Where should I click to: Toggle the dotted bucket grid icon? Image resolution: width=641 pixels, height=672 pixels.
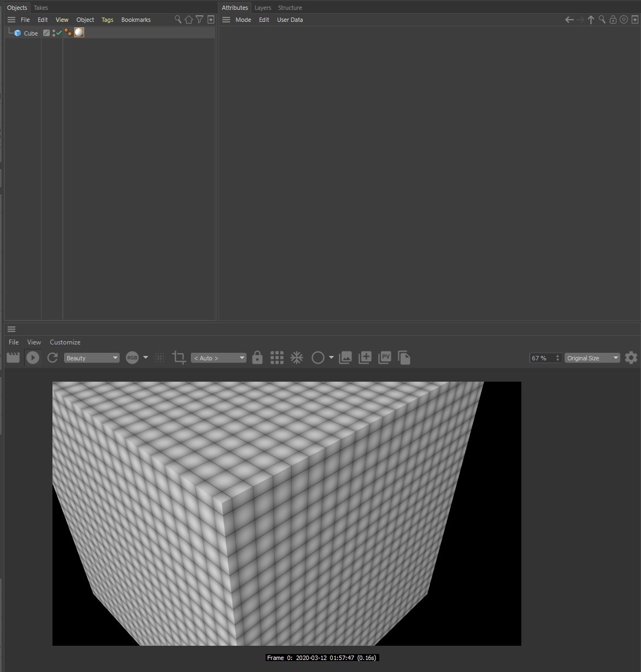coord(160,358)
